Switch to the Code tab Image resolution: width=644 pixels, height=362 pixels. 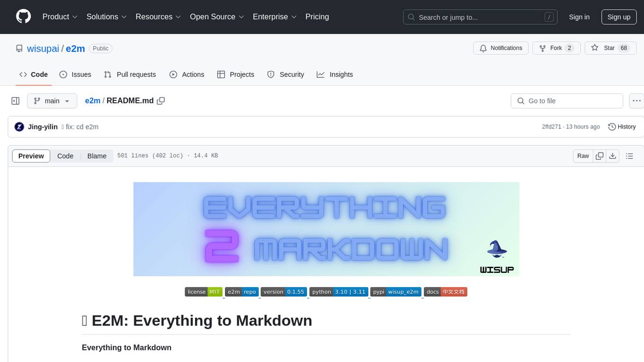tap(34, 74)
